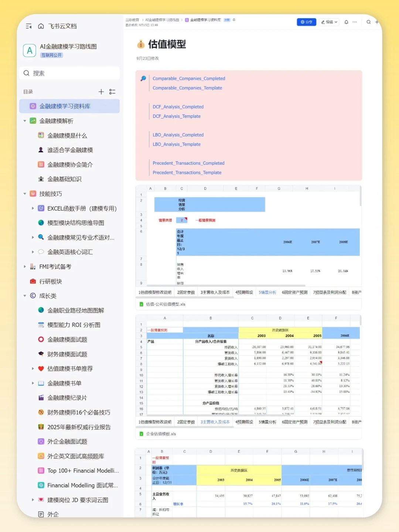This screenshot has width=399, height=532.
Task: Click the home icon next to 飞书云文档
Action: pos(41,26)
